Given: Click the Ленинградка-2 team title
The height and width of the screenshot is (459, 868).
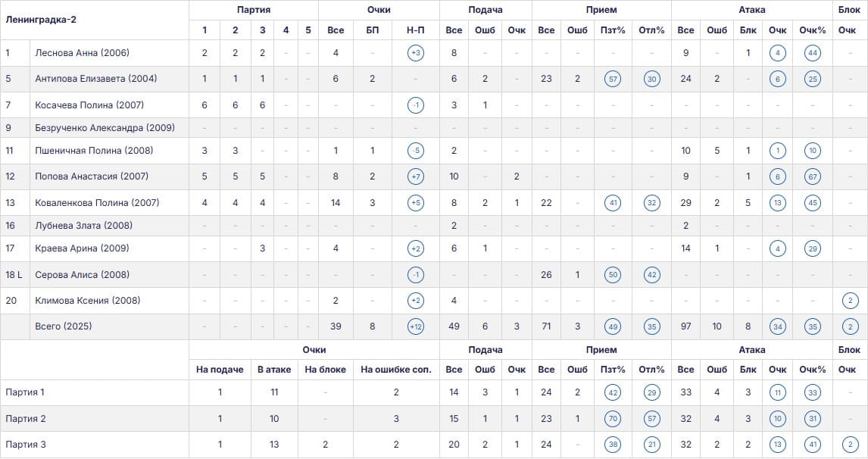Looking at the screenshot, I should [41, 20].
